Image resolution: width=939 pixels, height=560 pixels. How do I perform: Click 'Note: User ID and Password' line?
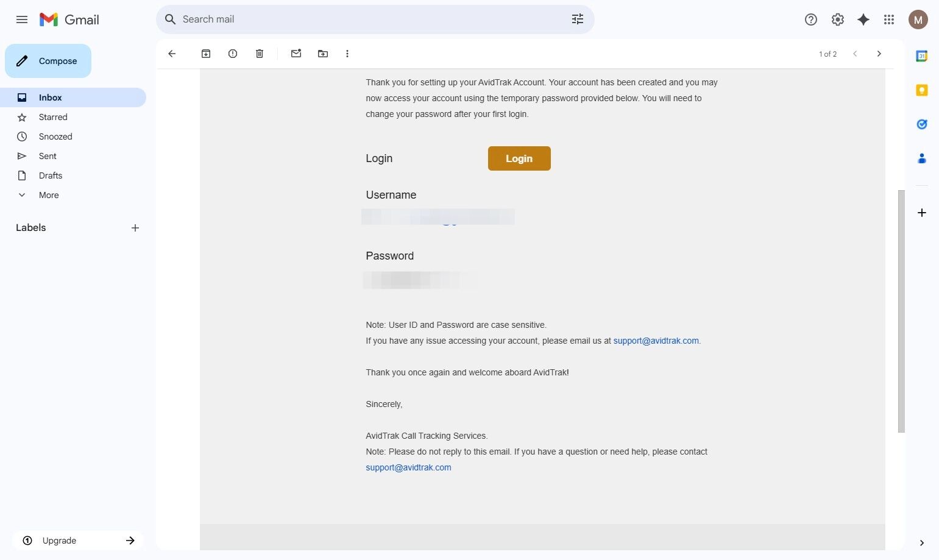(x=456, y=325)
